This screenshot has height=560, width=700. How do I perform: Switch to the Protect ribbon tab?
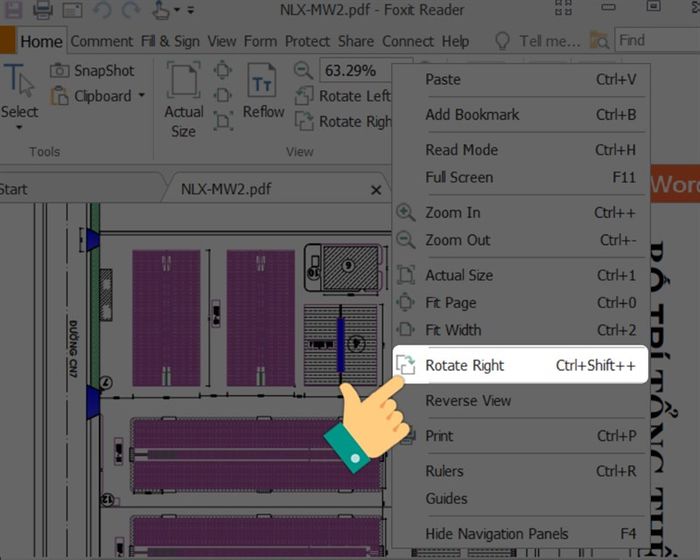point(307,41)
